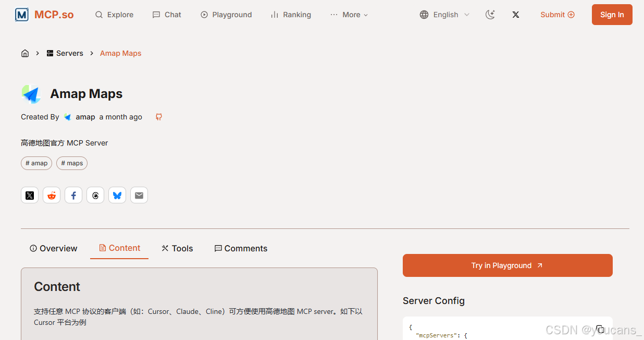Click the "mcpServers" line in config

pyautogui.click(x=441, y=335)
